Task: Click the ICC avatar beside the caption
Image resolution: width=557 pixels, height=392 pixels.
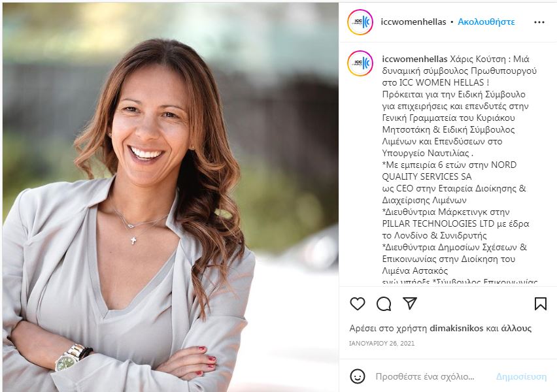Action: click(x=360, y=63)
